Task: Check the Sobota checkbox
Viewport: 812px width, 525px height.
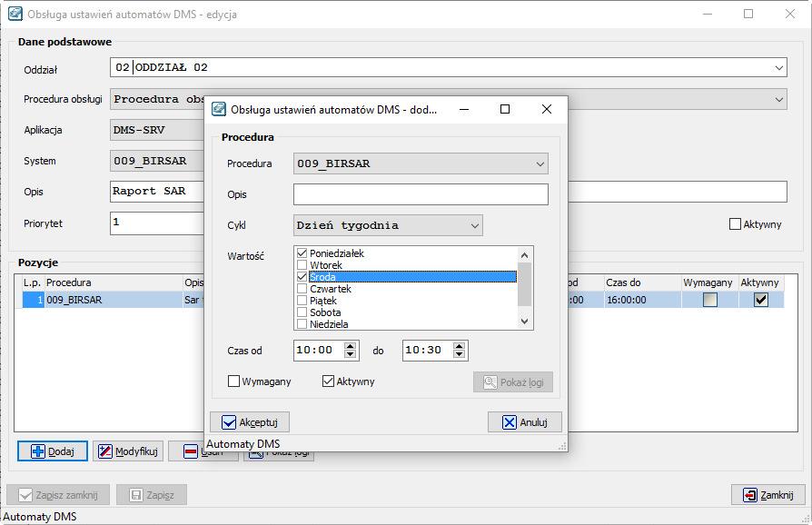Action: [x=302, y=312]
